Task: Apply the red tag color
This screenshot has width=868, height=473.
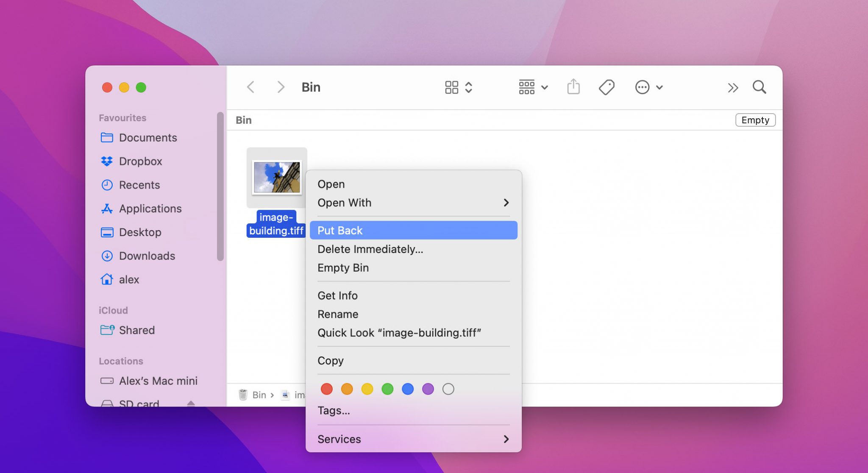Action: click(326, 389)
